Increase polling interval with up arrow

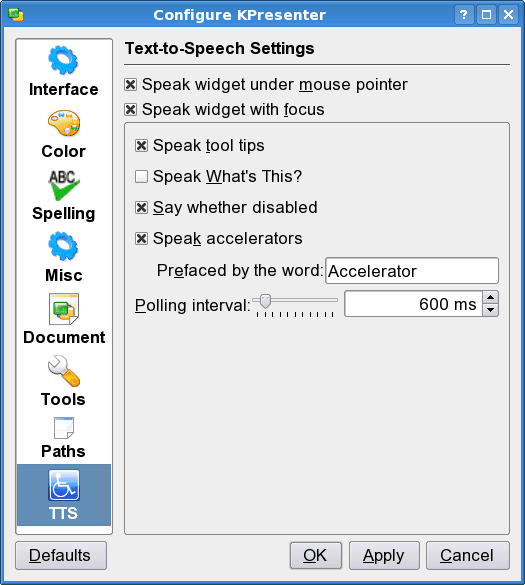tap(490, 297)
